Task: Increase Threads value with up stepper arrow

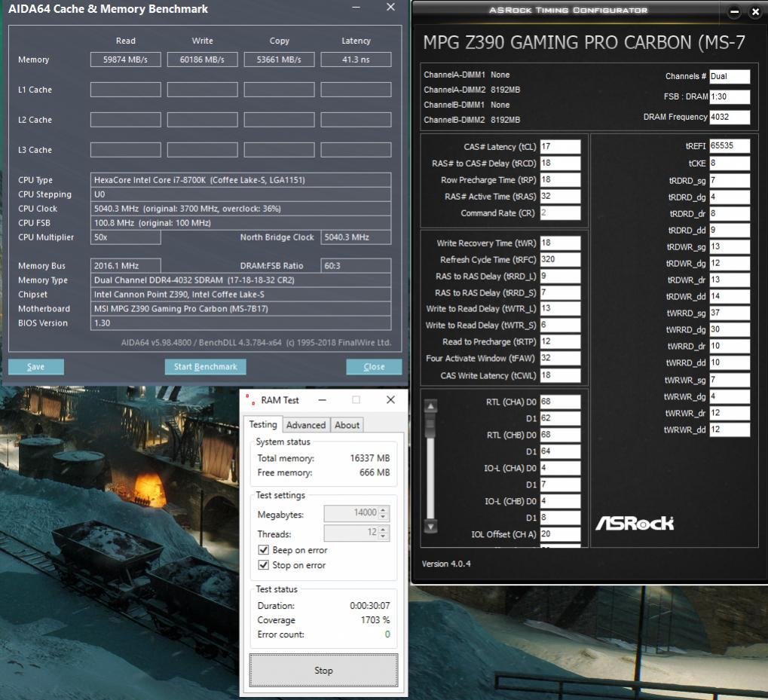Action: coord(384,529)
